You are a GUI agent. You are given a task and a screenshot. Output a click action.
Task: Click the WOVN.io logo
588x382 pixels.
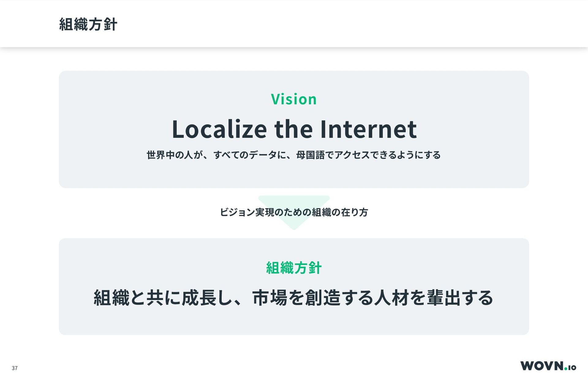[x=548, y=366]
